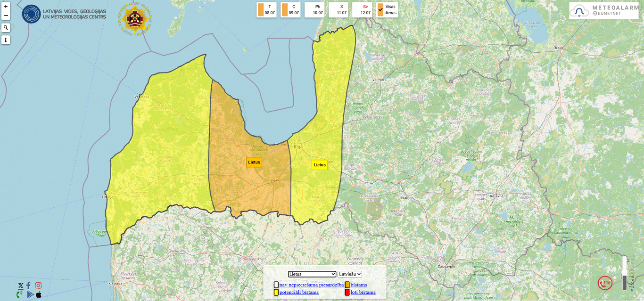Click the yellow potentially dangerous swatch

click(276, 292)
